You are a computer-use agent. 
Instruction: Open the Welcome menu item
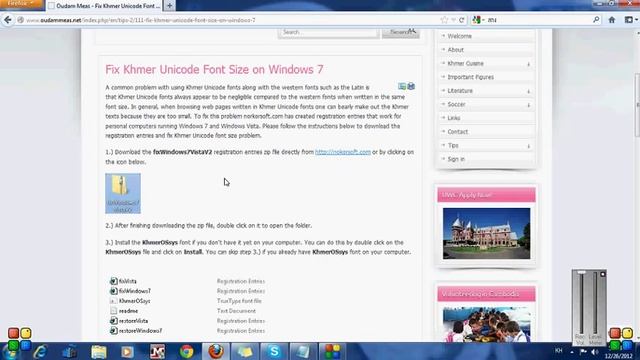[459, 36]
